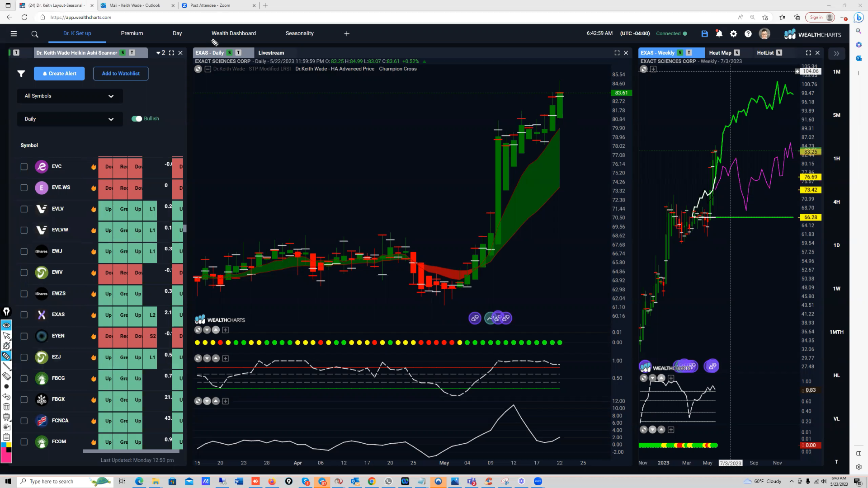Open the help question mark icon
Viewport: 868px width, 488px height.
(x=748, y=33)
